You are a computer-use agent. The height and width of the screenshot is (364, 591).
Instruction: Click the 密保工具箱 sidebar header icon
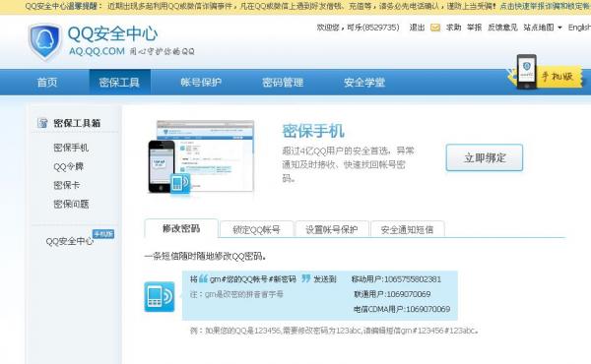(42, 123)
